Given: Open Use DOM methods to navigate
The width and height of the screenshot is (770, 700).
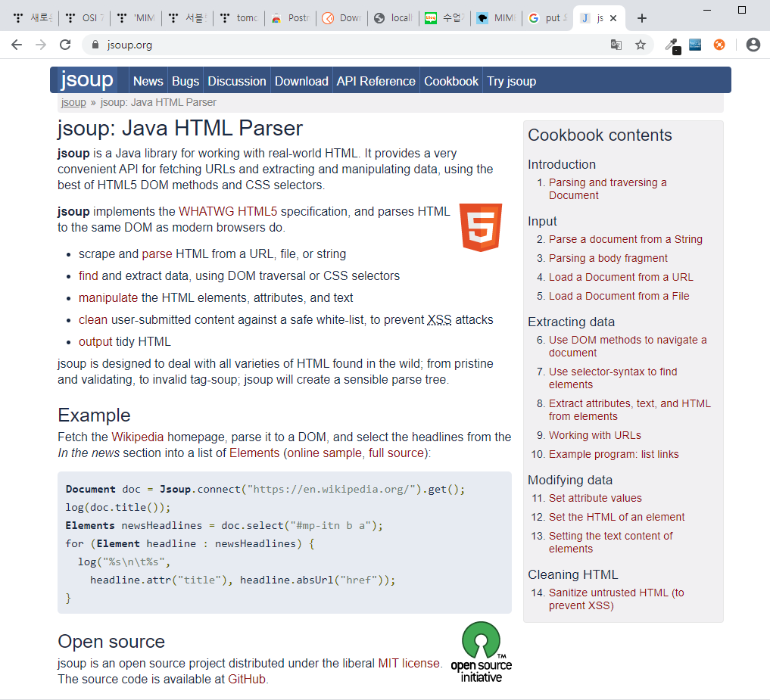Looking at the screenshot, I should (628, 346).
